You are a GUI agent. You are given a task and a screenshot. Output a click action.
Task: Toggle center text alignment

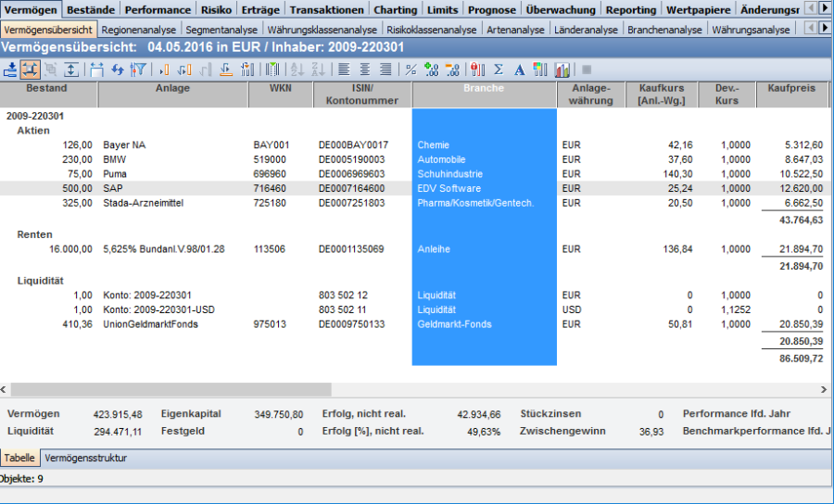(364, 69)
